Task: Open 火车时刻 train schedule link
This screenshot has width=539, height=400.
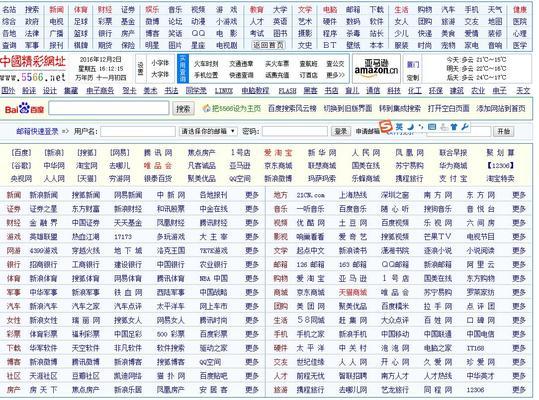Action: [x=206, y=64]
